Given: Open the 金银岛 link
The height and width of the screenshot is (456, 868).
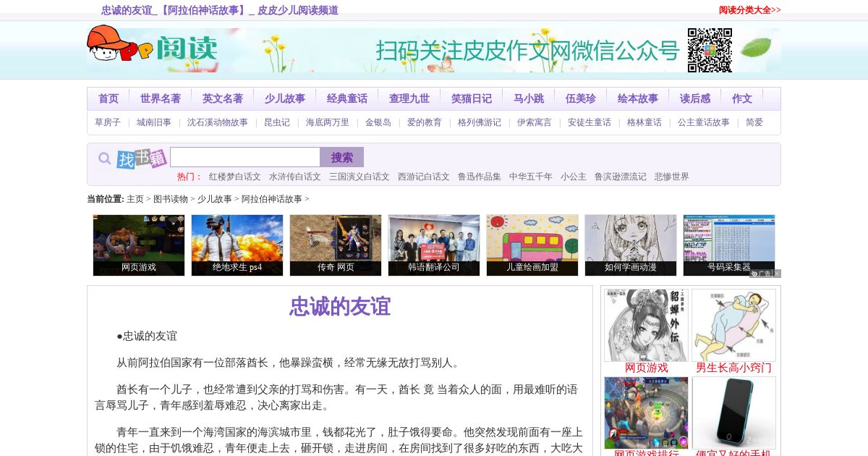Looking at the screenshot, I should 378,122.
